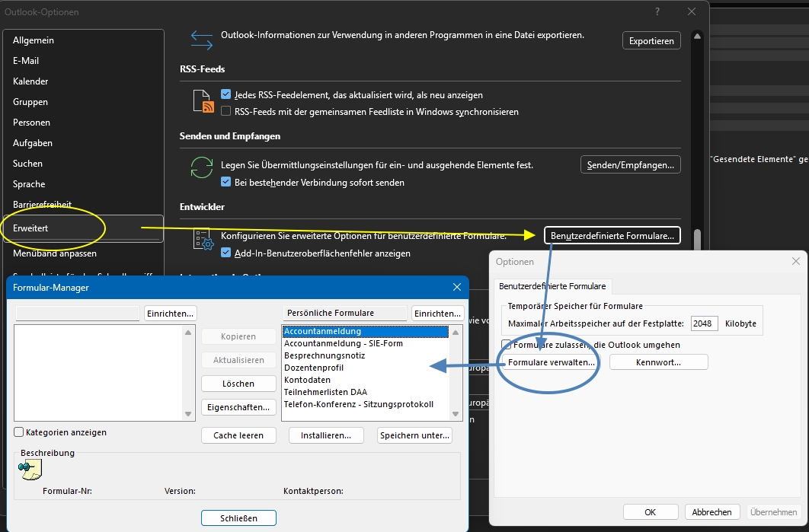Select the 'Benutzerdefinierte Formulare' tab
The image size is (809, 532).
pyautogui.click(x=552, y=286)
